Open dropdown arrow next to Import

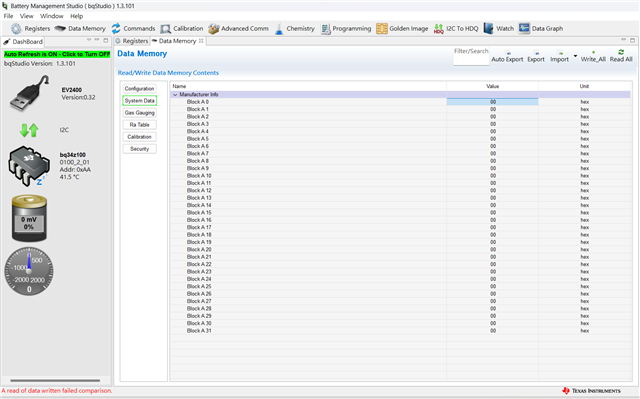[576, 56]
